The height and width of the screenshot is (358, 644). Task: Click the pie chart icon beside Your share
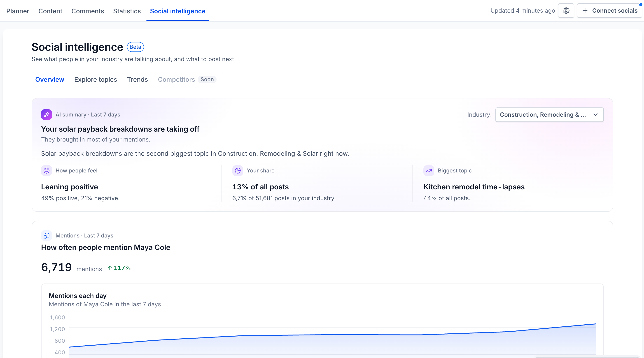(238, 171)
